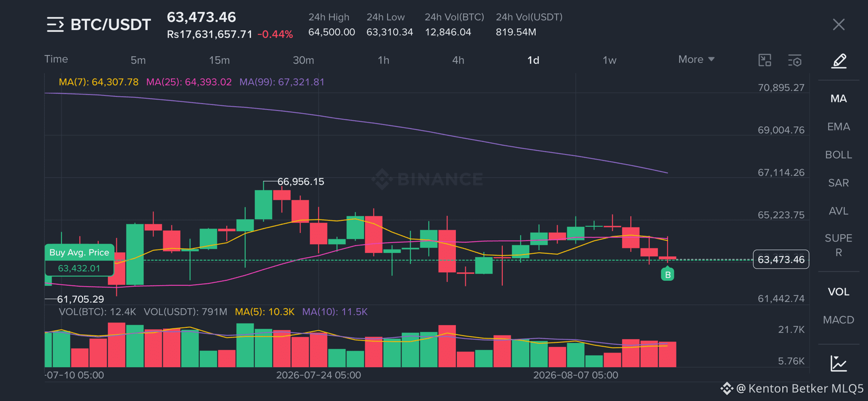868x401 pixels.
Task: Switch to the 1h interval
Action: pyautogui.click(x=384, y=60)
